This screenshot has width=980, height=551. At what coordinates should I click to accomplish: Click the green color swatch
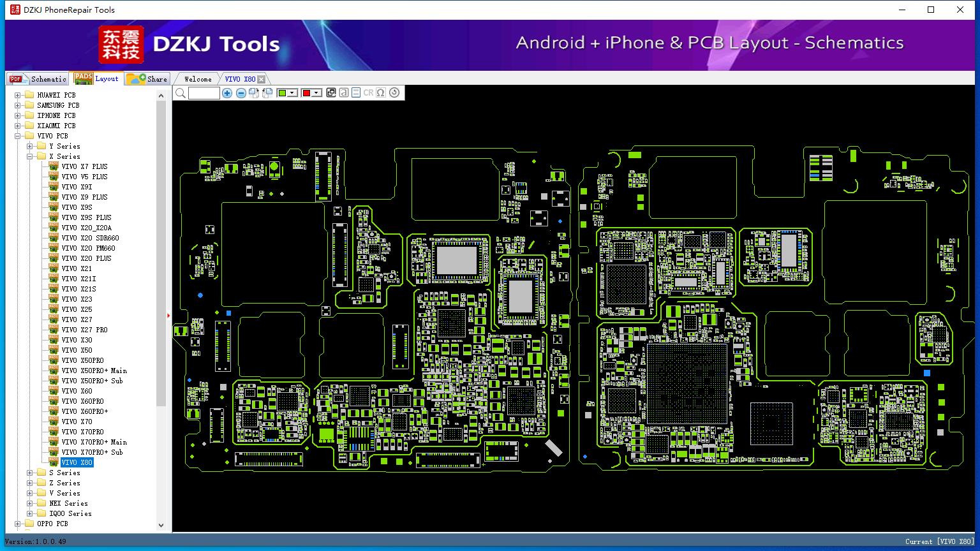[x=283, y=93]
